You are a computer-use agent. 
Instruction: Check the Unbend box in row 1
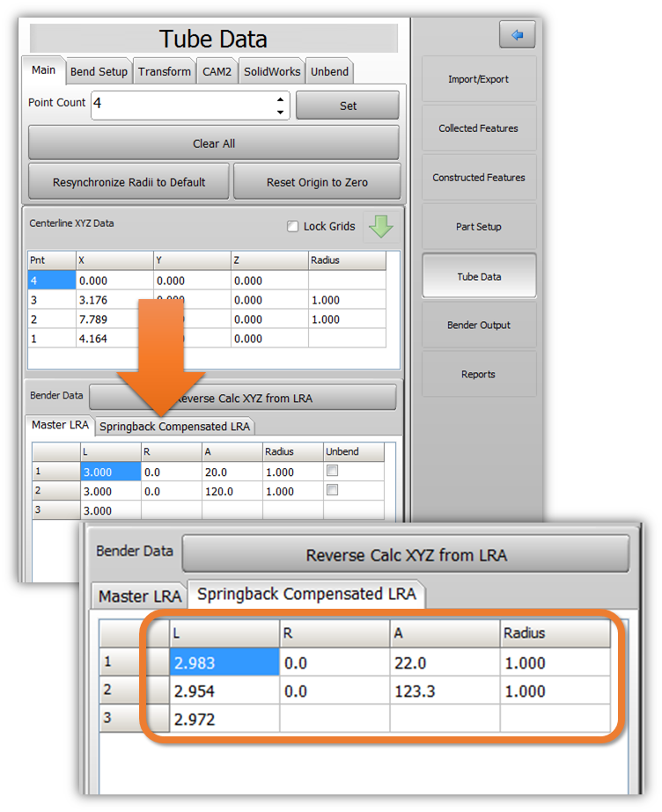pos(332,472)
